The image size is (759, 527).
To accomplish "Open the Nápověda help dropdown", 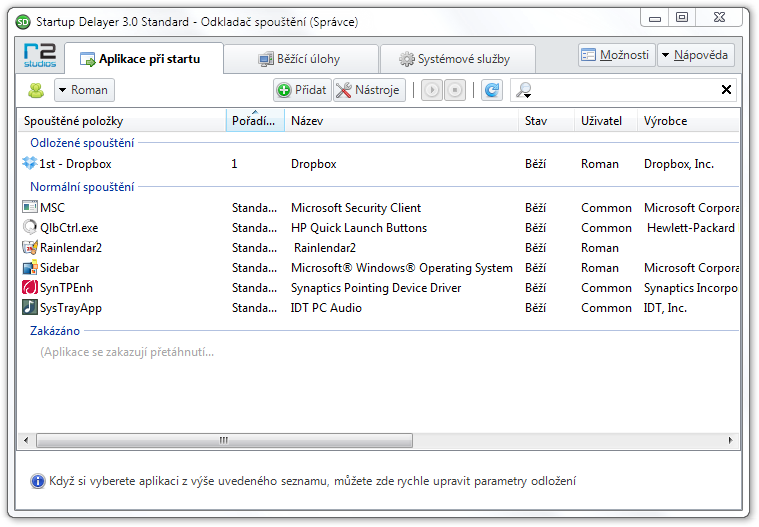I will click(696, 55).
